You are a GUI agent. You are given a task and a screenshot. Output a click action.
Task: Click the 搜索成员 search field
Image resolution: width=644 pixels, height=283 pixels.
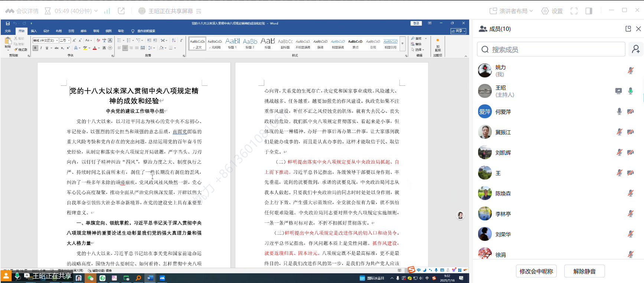551,49
